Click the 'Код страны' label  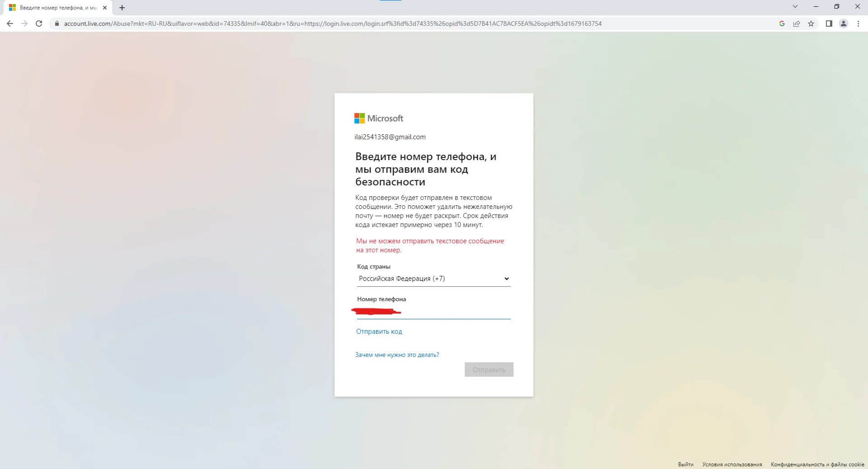pyautogui.click(x=373, y=266)
